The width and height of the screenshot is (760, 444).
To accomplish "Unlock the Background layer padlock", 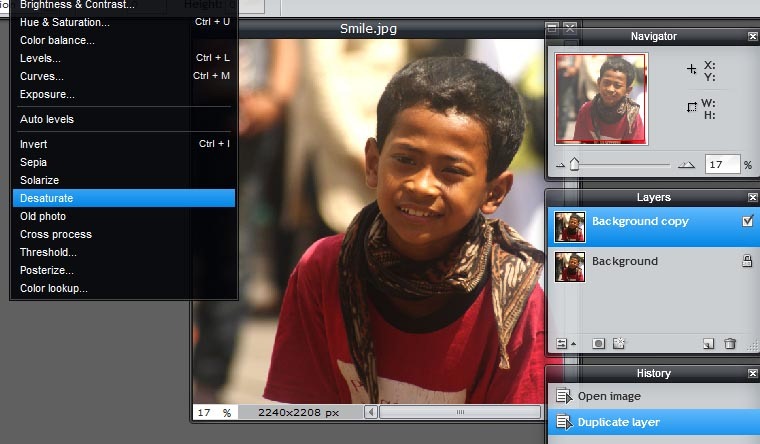I will (x=747, y=261).
